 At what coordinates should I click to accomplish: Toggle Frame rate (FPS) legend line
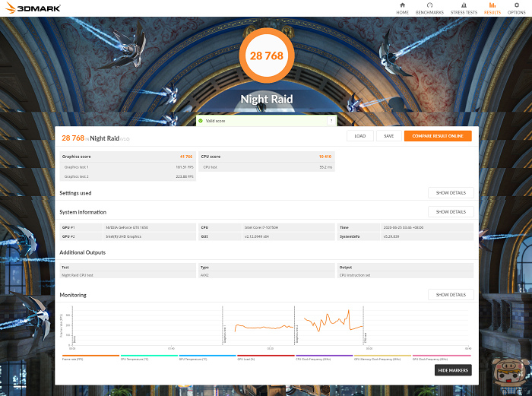tap(90, 357)
